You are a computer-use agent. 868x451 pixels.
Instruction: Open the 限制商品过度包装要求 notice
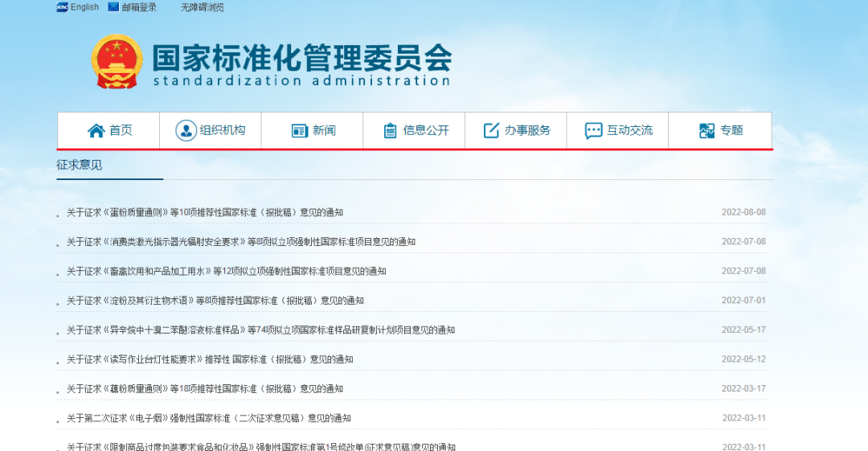[261, 446]
